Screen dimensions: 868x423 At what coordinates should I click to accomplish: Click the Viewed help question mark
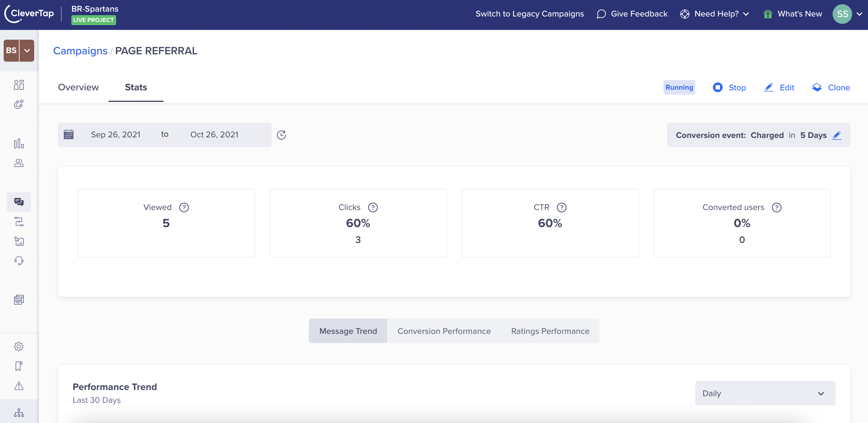[x=184, y=207]
